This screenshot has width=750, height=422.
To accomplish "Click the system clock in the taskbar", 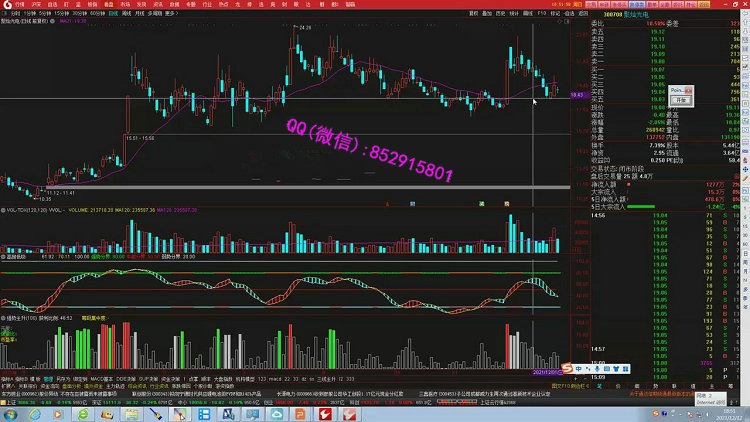I will coord(729,413).
